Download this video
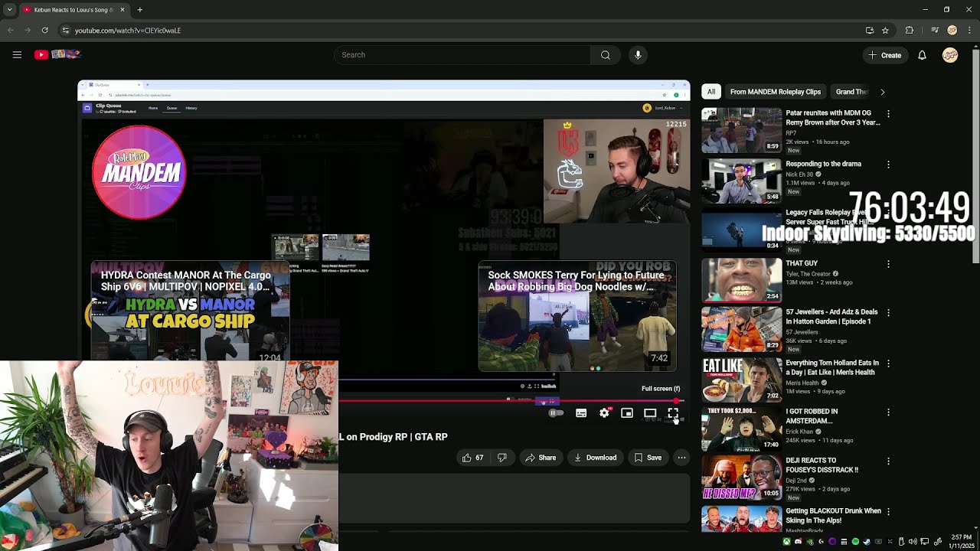Image resolution: width=980 pixels, height=551 pixels. coord(596,458)
